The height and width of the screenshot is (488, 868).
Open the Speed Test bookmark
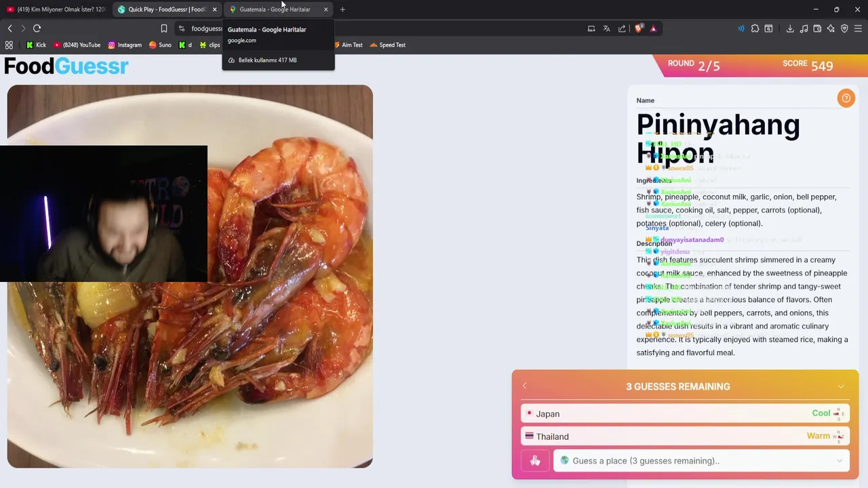point(388,45)
